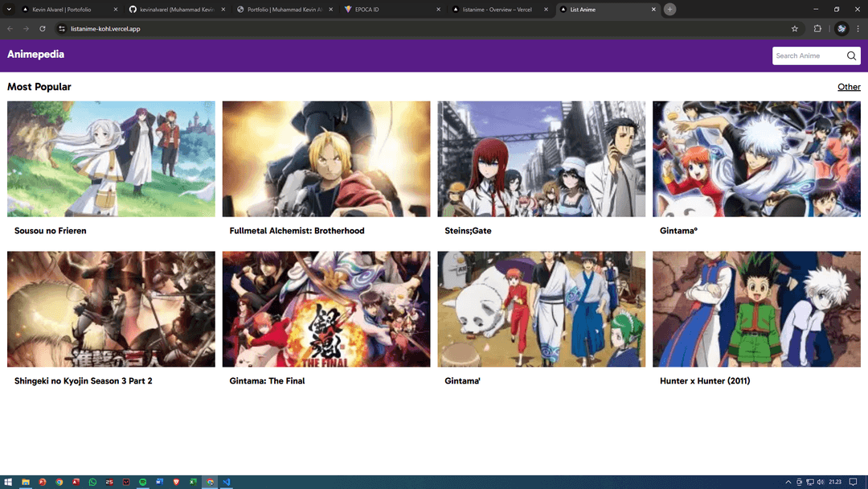Click the search magnifier icon in Animepedia

pyautogui.click(x=851, y=55)
